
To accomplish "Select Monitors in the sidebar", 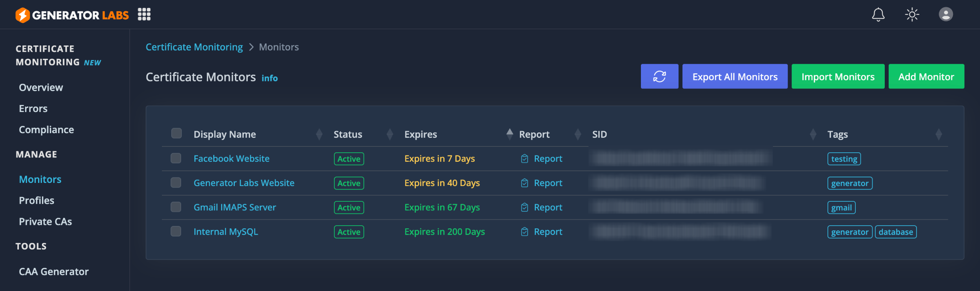I will click(x=40, y=179).
